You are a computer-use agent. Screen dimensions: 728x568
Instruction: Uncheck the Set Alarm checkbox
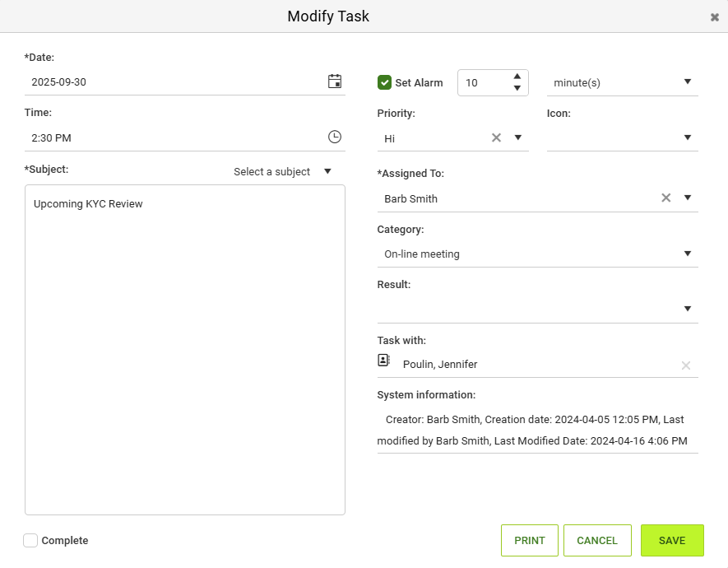tap(384, 82)
